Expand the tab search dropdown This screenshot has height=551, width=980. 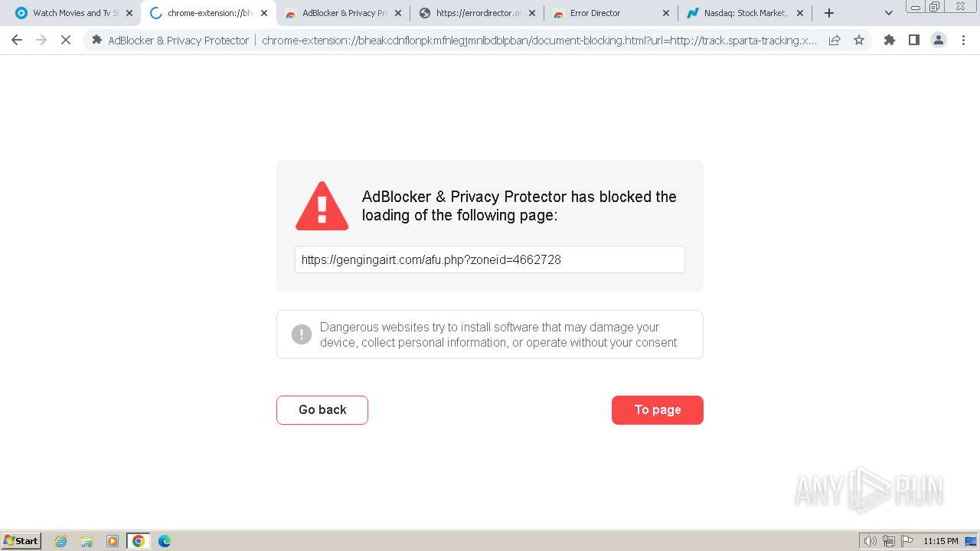pyautogui.click(x=889, y=13)
